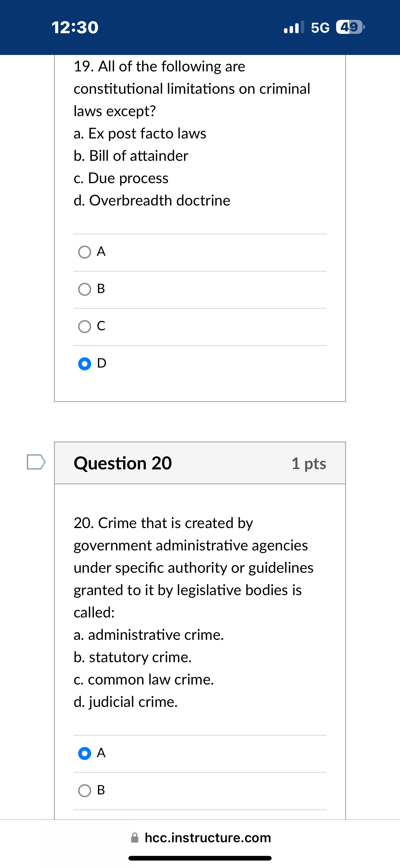Tap the lock icon near hcc.instructure.com
The image size is (400, 868).
[x=135, y=837]
